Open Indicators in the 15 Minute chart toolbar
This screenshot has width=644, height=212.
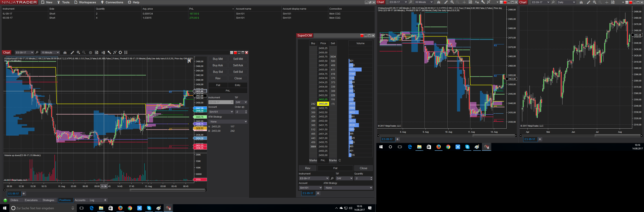(x=109, y=53)
